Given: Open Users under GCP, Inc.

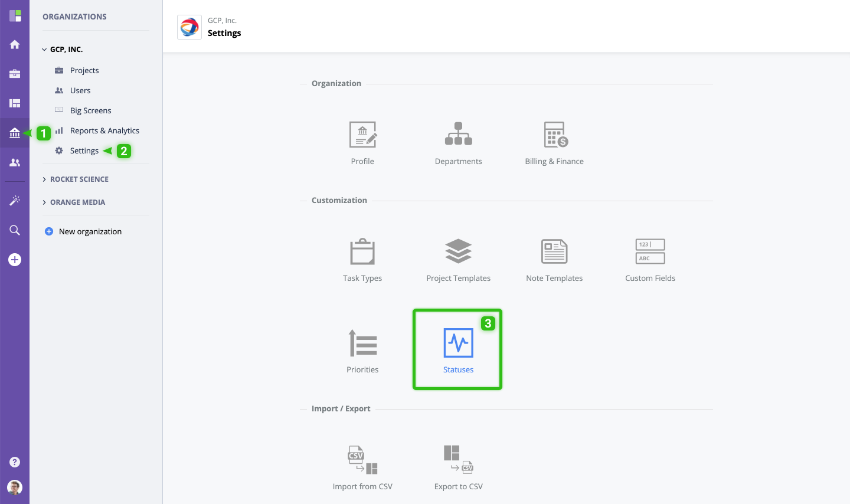Looking at the screenshot, I should (80, 90).
